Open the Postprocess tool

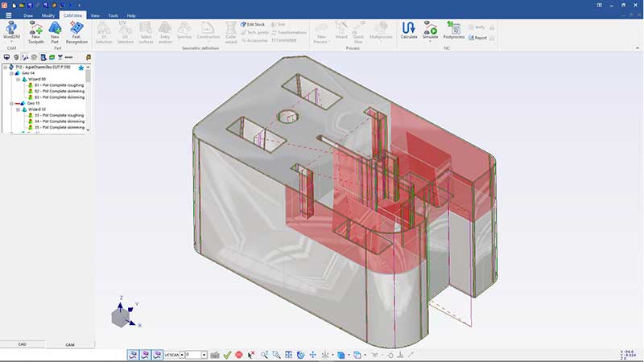454,31
